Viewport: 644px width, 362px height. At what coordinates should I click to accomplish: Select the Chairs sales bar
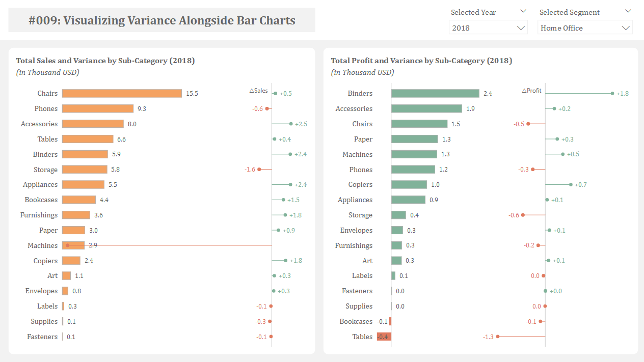(x=122, y=93)
